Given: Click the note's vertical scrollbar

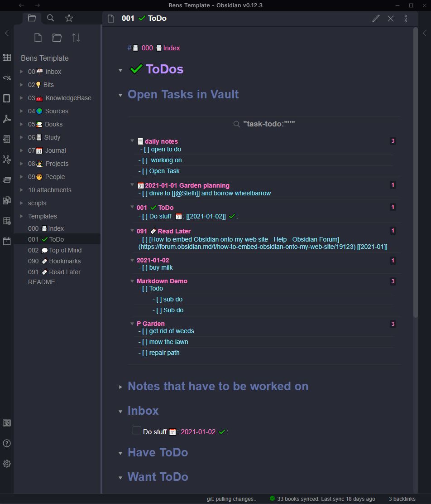Looking at the screenshot, I should 416,181.
